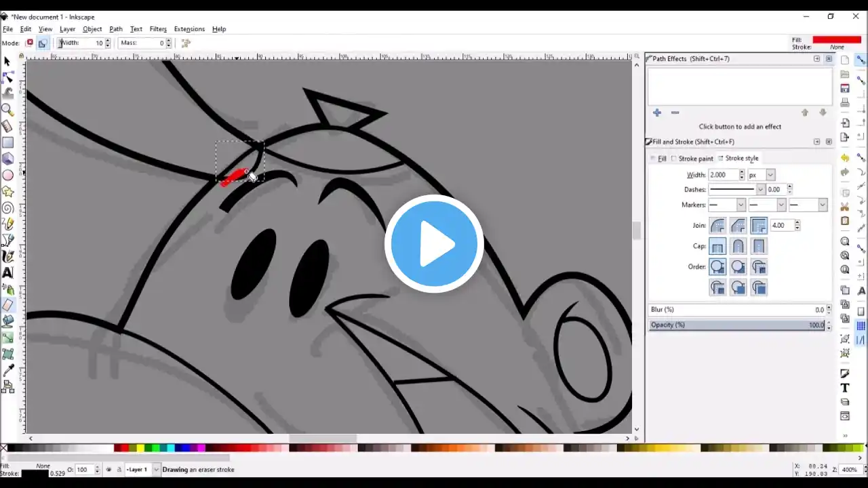Select the Pencil freehand tool
Screen dimensions: 868x488
pyautogui.click(x=7, y=224)
